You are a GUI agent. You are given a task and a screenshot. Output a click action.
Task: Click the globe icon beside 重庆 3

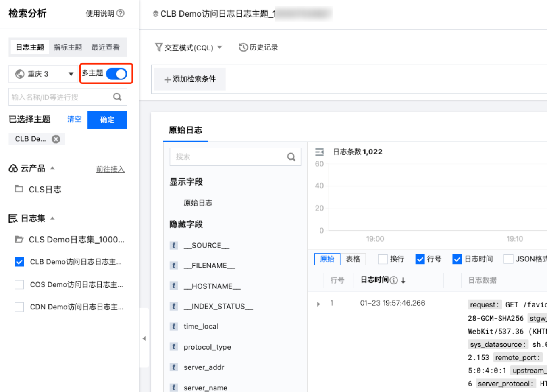(20, 74)
